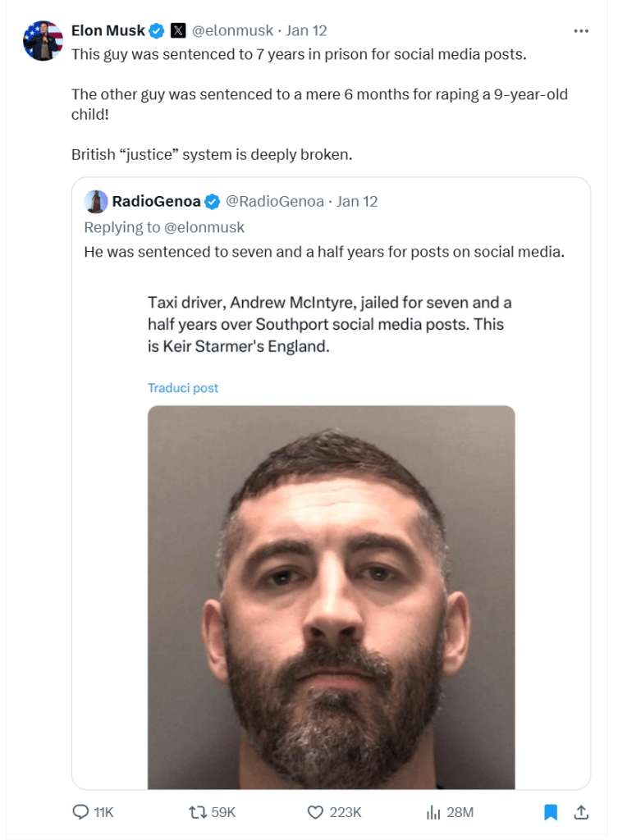Open view analytics bar chart icon
The width and height of the screenshot is (618, 840).
tap(433, 813)
